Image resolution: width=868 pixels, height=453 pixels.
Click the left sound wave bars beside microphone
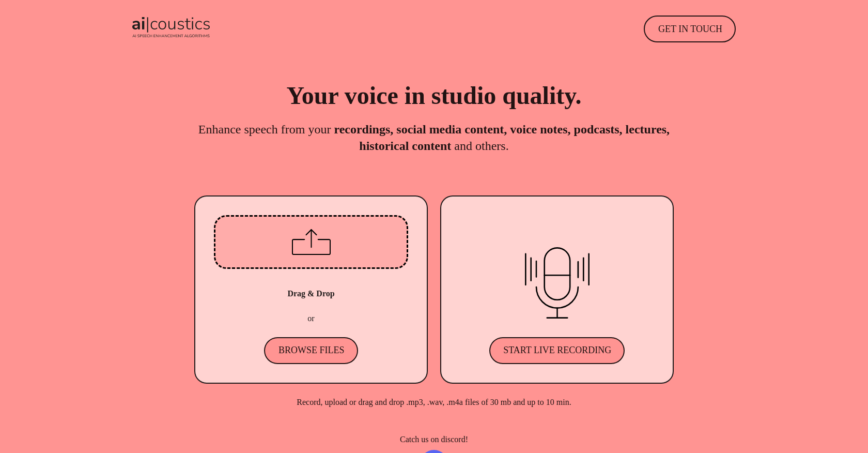coord(531,269)
